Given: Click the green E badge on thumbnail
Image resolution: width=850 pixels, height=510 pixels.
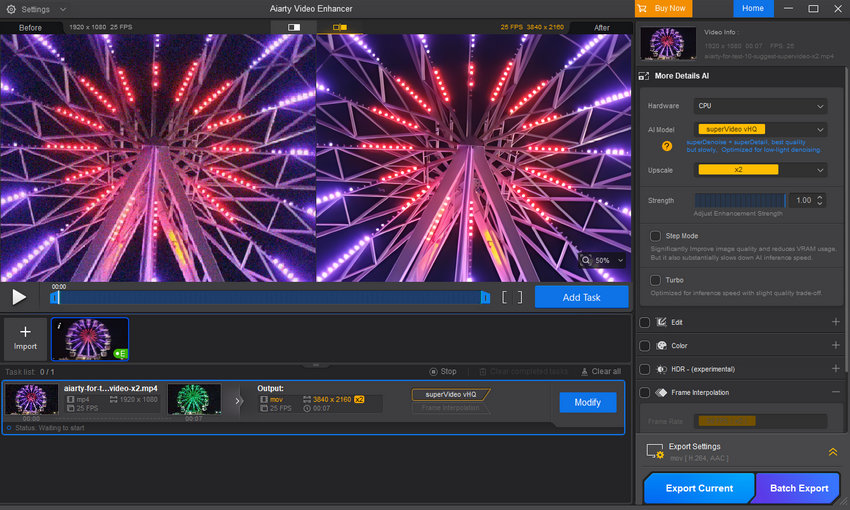Looking at the screenshot, I should click(120, 353).
